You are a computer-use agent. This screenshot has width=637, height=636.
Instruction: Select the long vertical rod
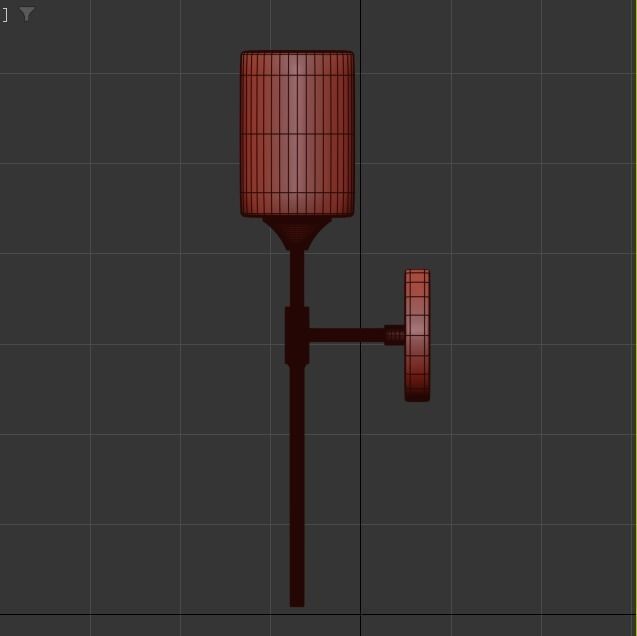click(297, 485)
